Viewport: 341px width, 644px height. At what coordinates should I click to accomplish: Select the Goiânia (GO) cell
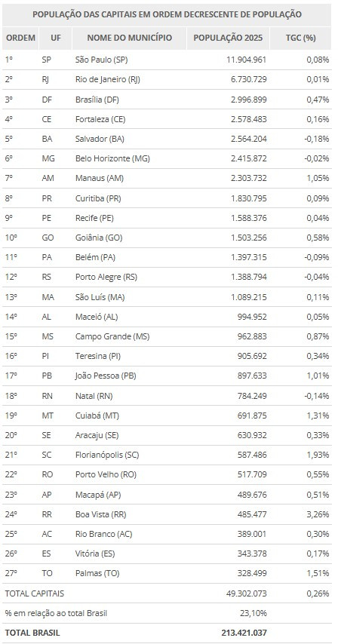tap(99, 238)
